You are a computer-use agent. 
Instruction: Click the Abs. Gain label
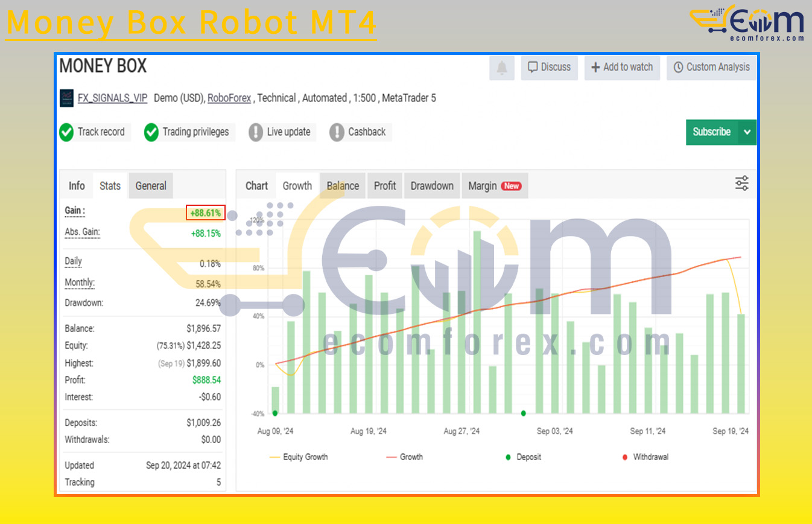click(x=82, y=232)
